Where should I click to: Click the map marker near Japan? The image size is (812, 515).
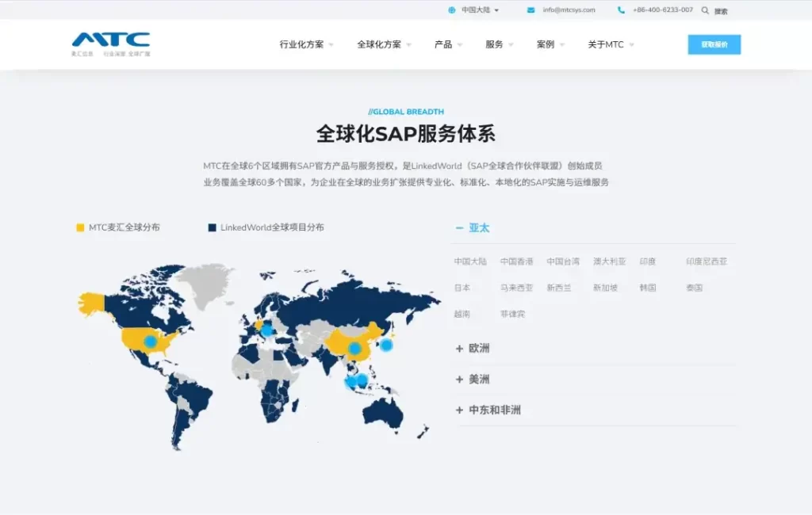[x=385, y=345]
